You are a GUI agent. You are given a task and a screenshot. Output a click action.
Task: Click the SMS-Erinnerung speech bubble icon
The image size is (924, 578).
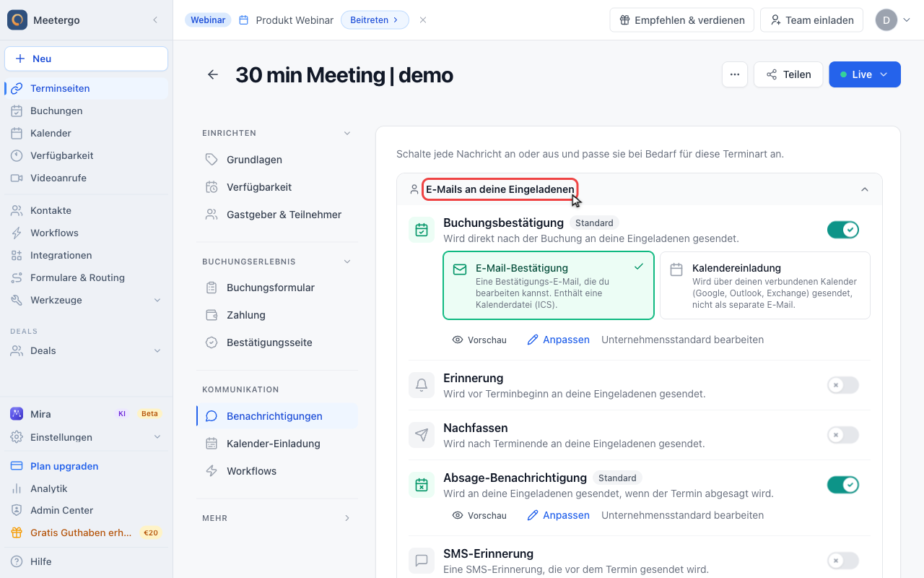pyautogui.click(x=422, y=561)
